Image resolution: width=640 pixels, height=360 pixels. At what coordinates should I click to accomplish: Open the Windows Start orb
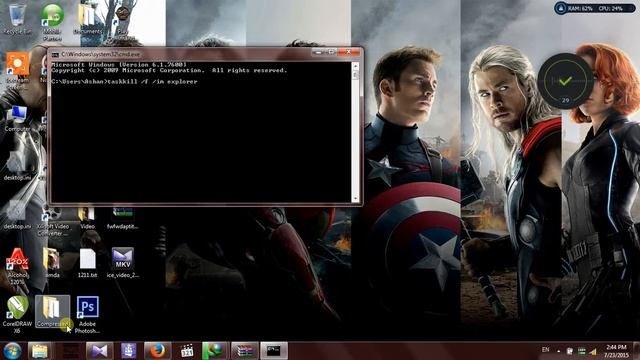pyautogui.click(x=12, y=351)
